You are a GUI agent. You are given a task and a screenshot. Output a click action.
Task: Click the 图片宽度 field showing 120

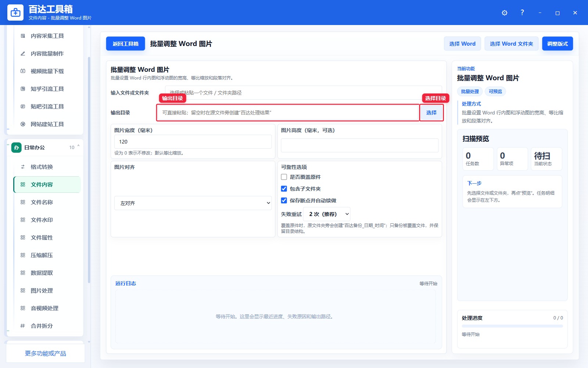193,142
